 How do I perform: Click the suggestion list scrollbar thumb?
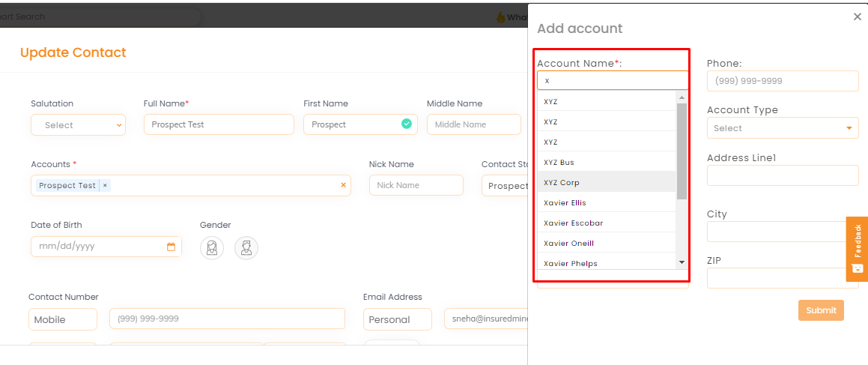[682, 151]
